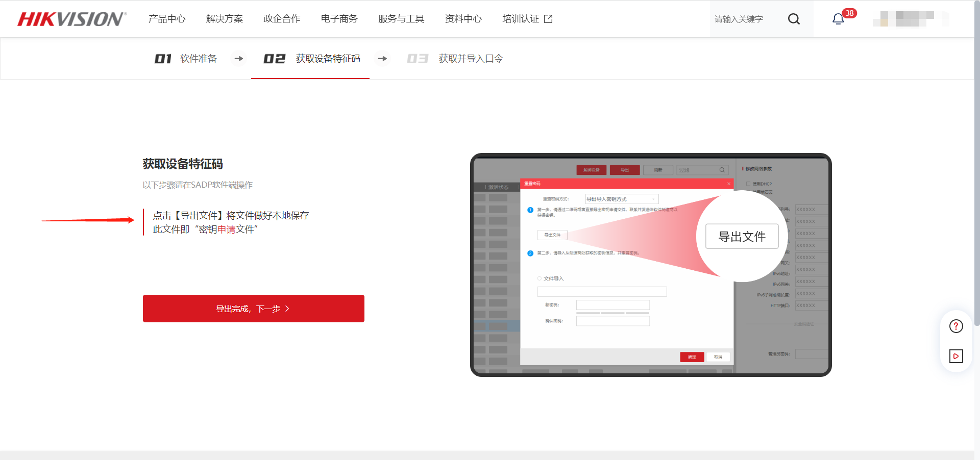Image resolution: width=980 pixels, height=460 pixels.
Task: Click text 点击【导出文件】将文件做好本地保存
Action: click(231, 215)
